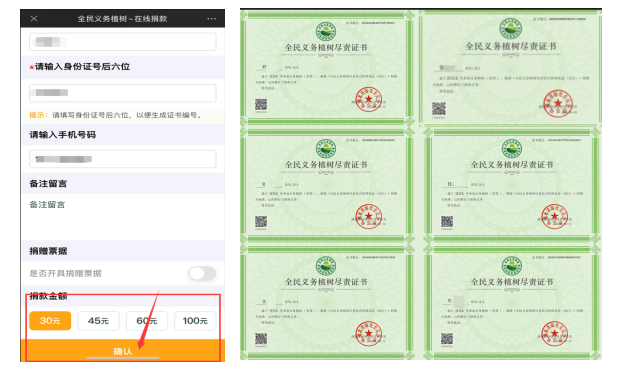Open the top-right tree planting certificate

[511, 67]
